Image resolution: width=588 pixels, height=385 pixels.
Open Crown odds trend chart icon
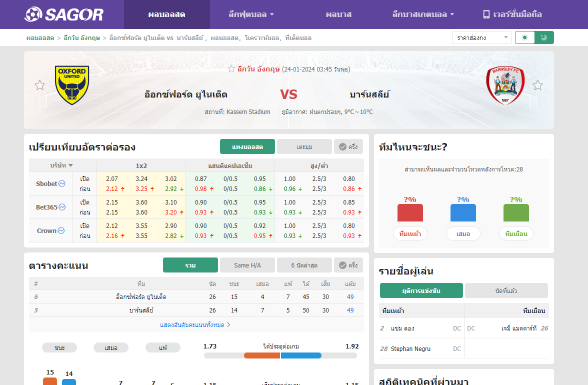pyautogui.click(x=61, y=230)
